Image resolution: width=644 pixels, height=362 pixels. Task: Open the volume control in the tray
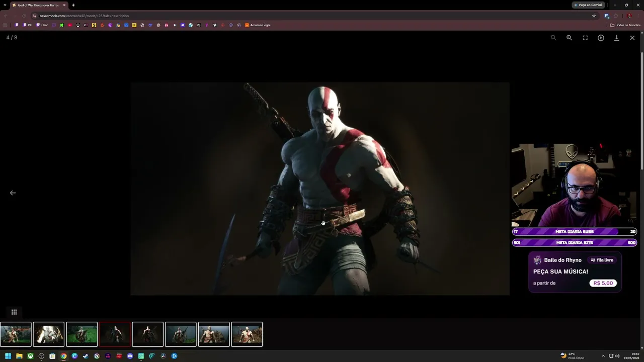617,356
